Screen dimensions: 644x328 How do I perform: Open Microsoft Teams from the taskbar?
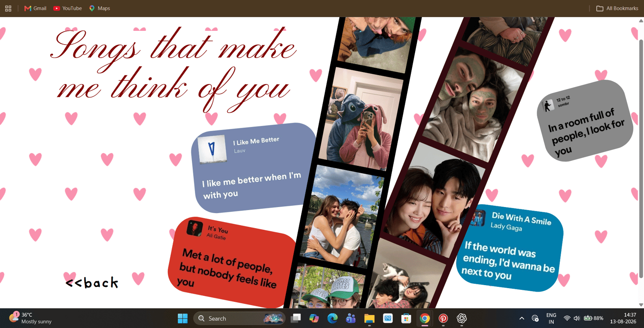pyautogui.click(x=351, y=318)
